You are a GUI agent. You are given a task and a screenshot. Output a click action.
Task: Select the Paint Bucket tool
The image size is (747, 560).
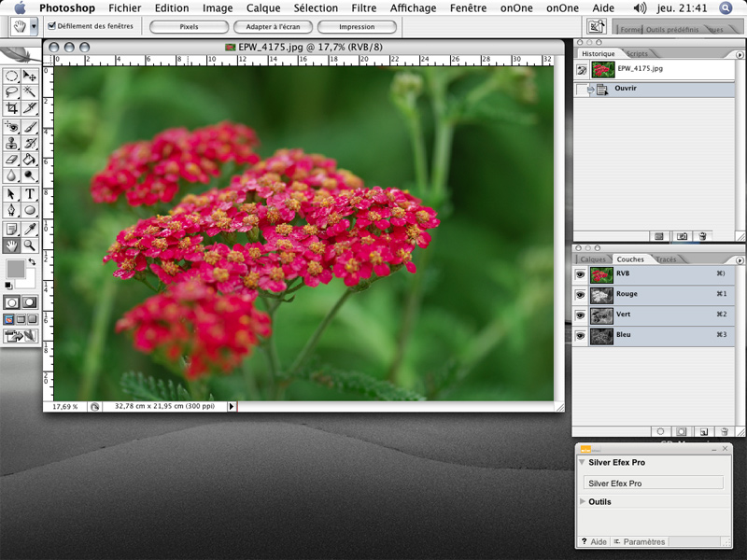point(30,160)
